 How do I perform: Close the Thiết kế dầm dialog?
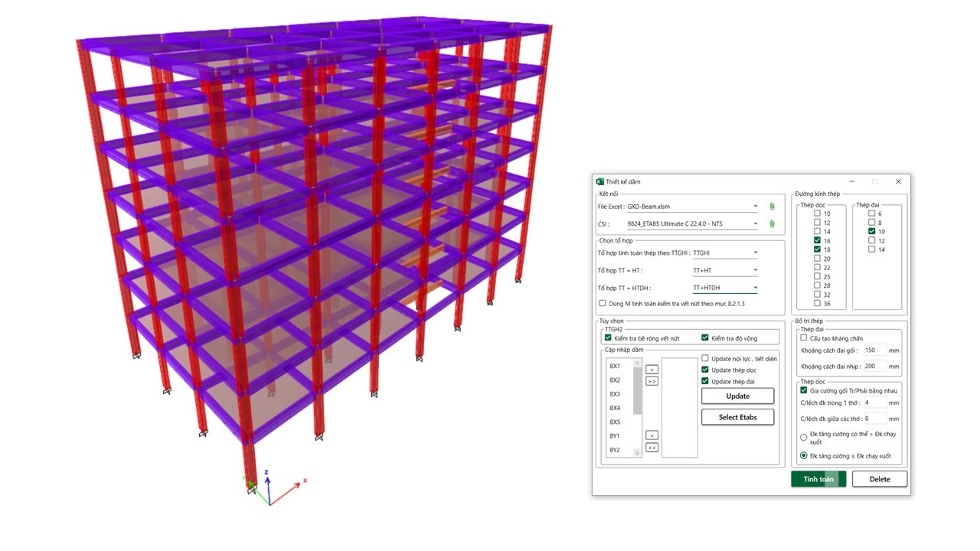898,181
